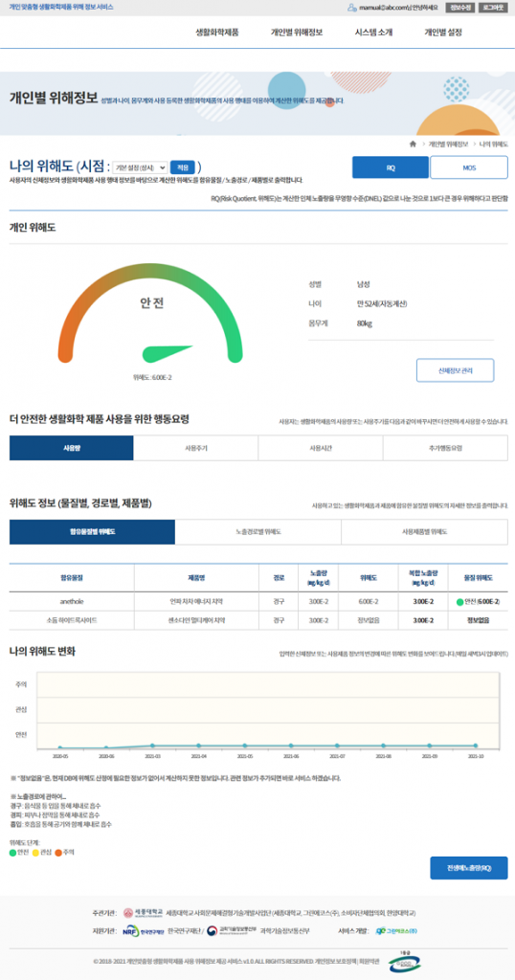Click the 2020-05 data point on the chart
Screen dimensions: 515x980
60,747
